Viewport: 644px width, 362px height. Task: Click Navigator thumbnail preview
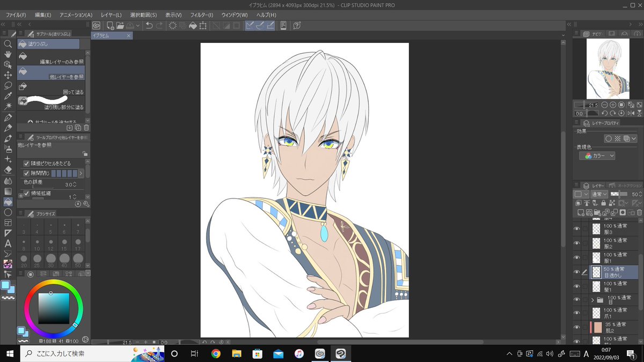pos(608,69)
